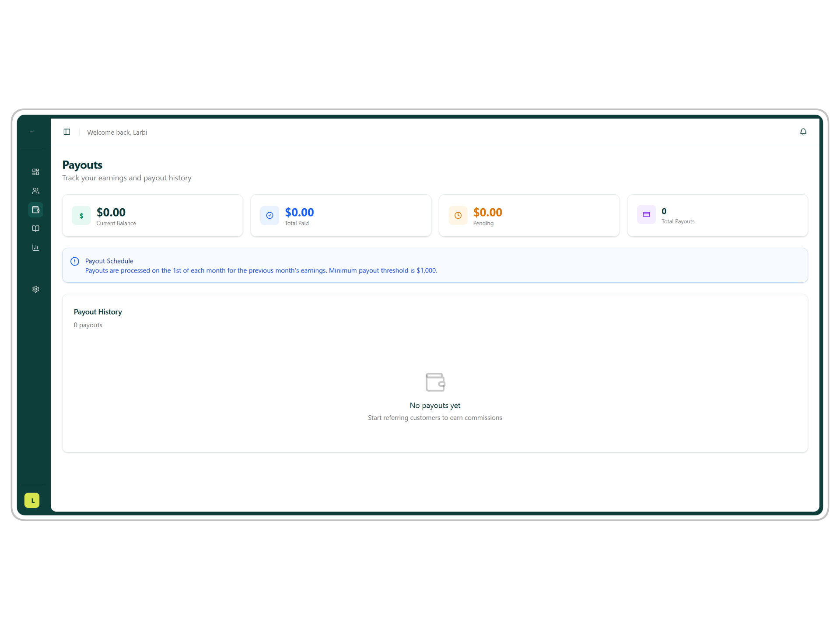Click the Payout Schedule info icon

coord(75,261)
